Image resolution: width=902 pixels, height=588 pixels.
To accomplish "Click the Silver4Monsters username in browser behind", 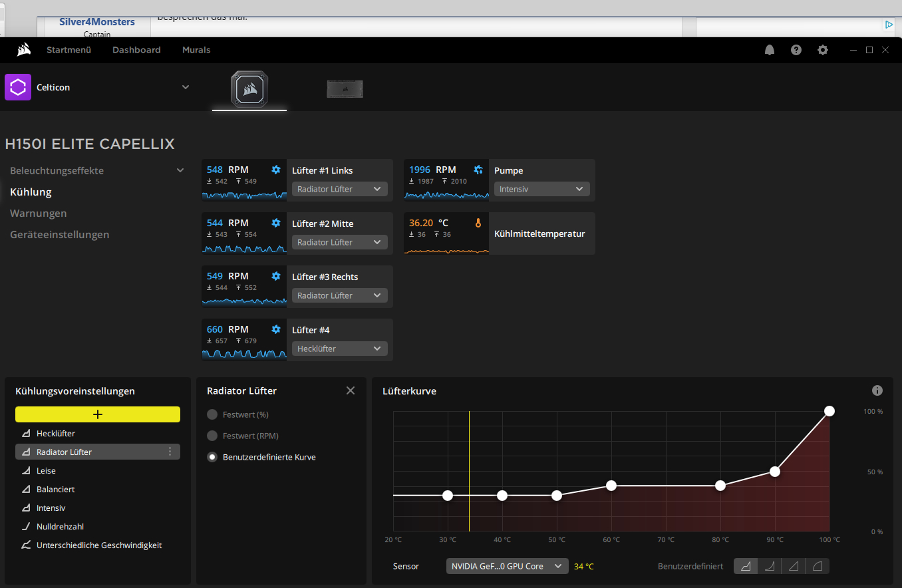I will coord(97,21).
